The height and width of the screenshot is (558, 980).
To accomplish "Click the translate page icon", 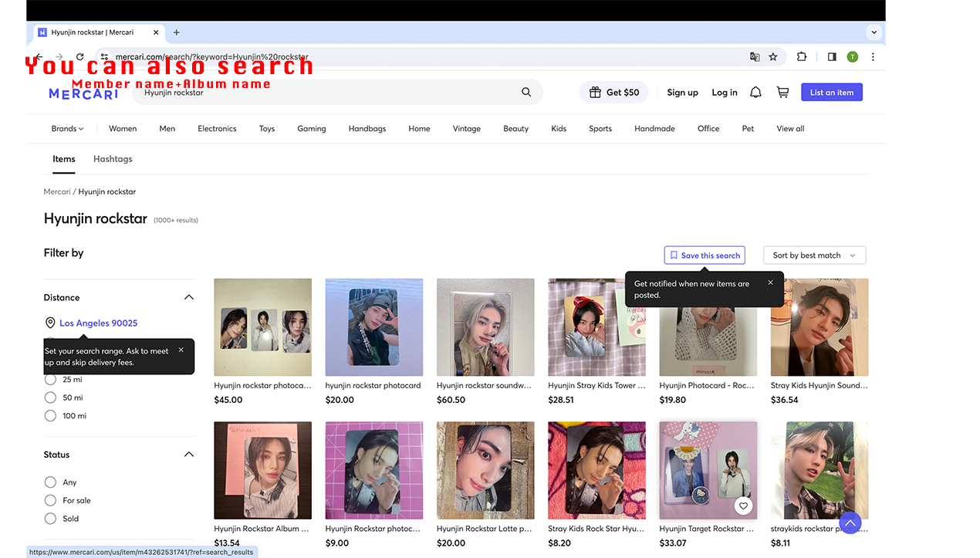I will [x=755, y=57].
